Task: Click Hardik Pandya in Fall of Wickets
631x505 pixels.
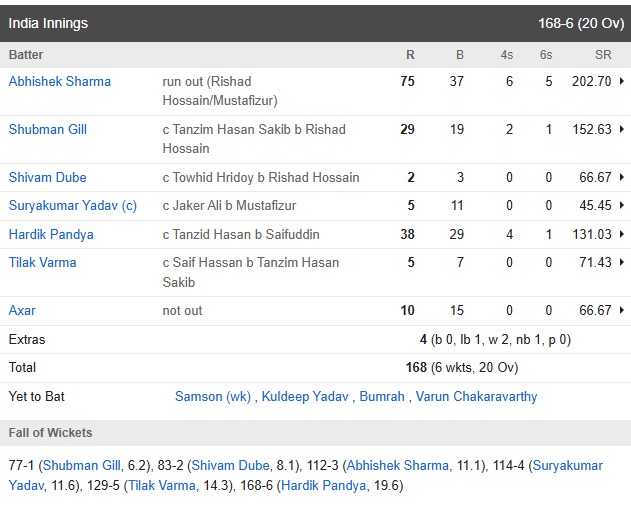Action: click(323, 486)
